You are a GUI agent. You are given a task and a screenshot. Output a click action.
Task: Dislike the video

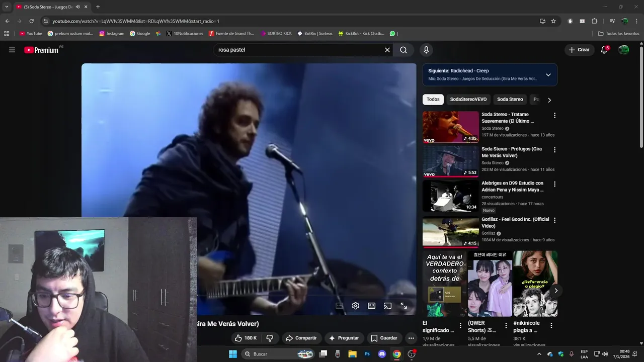(270, 338)
